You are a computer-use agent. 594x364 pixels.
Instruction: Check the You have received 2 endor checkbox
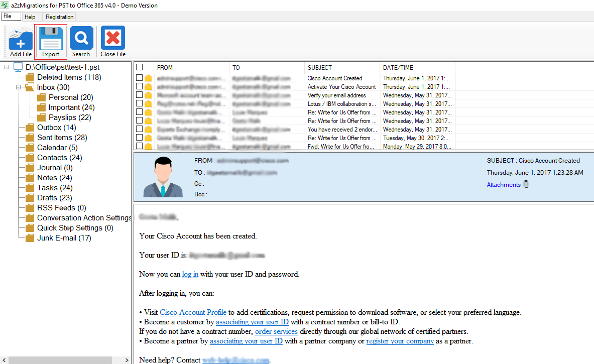[x=140, y=129]
